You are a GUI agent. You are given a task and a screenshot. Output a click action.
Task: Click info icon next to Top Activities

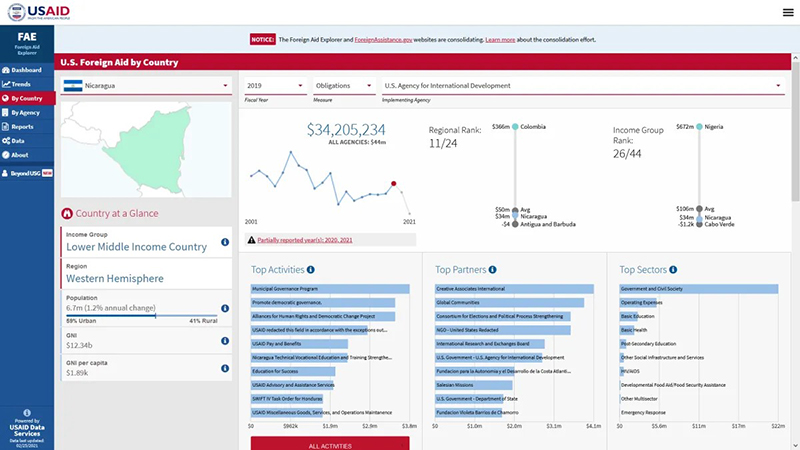[311, 269]
